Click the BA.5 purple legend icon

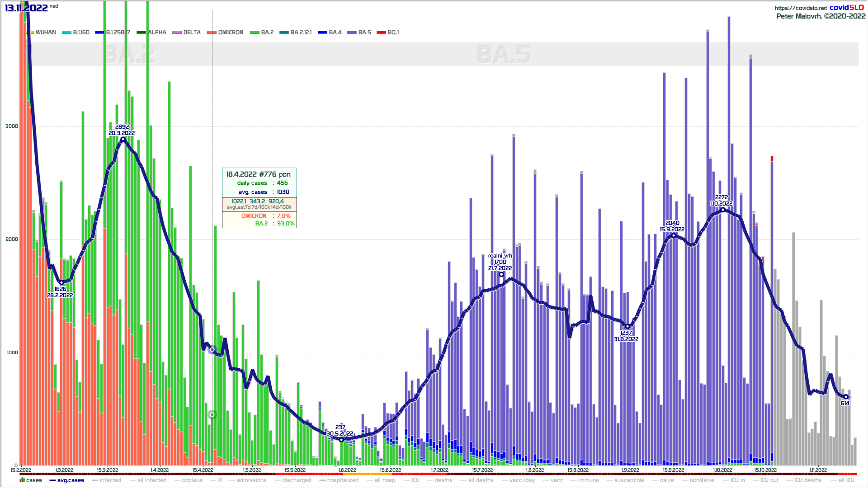(x=352, y=33)
